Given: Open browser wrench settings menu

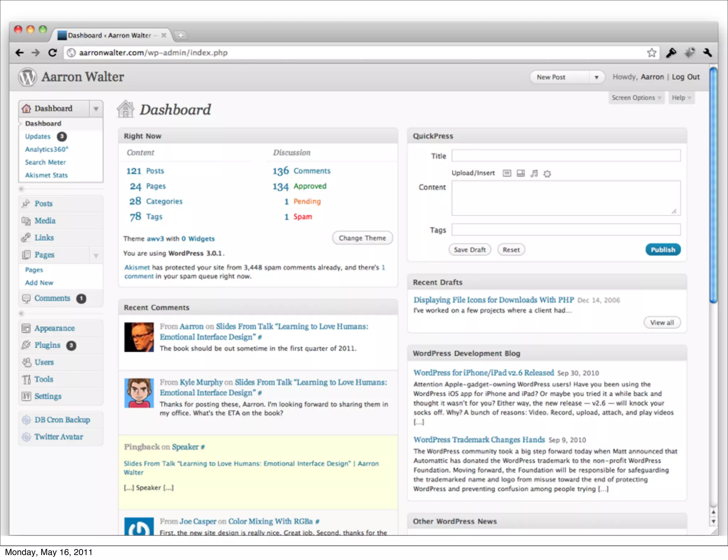Looking at the screenshot, I should (x=707, y=53).
